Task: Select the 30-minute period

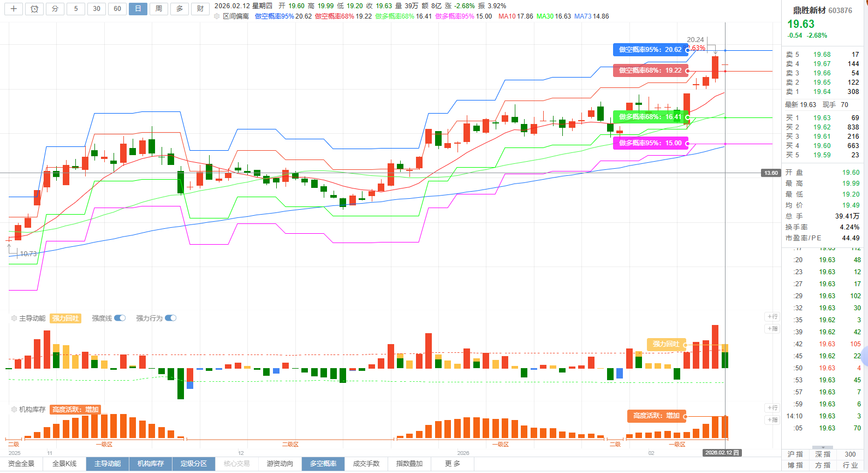Action: coord(97,9)
